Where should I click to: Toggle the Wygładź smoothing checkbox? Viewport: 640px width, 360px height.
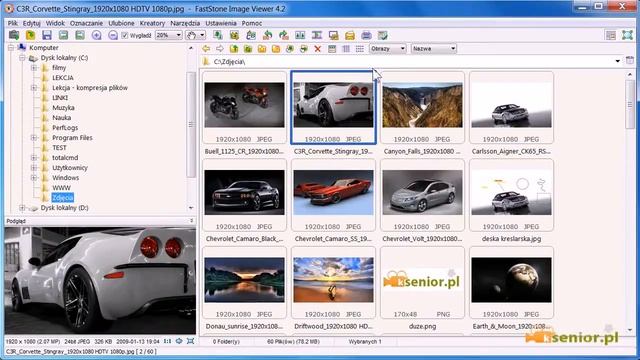point(125,36)
